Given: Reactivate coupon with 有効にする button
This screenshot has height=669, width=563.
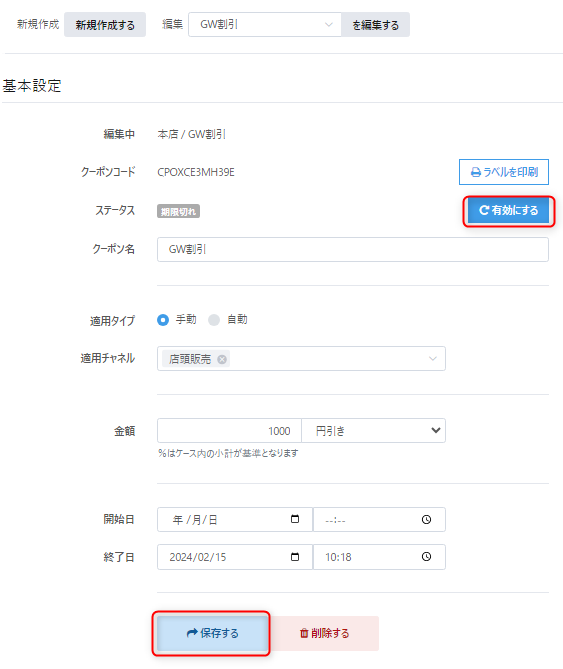Looking at the screenshot, I should coord(508,210).
